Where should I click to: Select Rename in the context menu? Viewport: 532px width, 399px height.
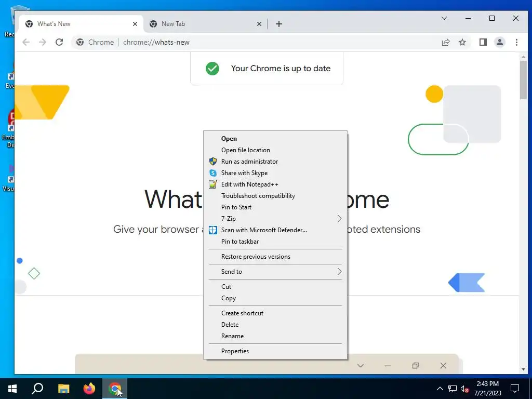tap(275, 336)
